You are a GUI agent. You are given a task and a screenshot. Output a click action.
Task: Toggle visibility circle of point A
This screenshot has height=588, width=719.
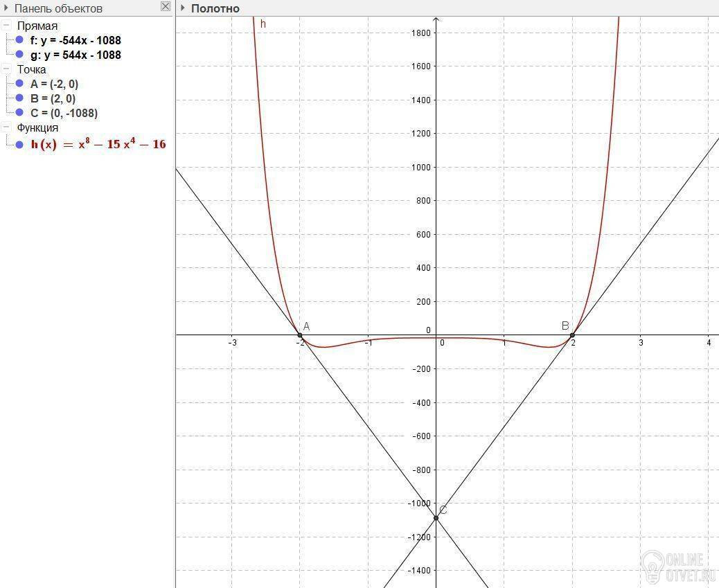[19, 84]
